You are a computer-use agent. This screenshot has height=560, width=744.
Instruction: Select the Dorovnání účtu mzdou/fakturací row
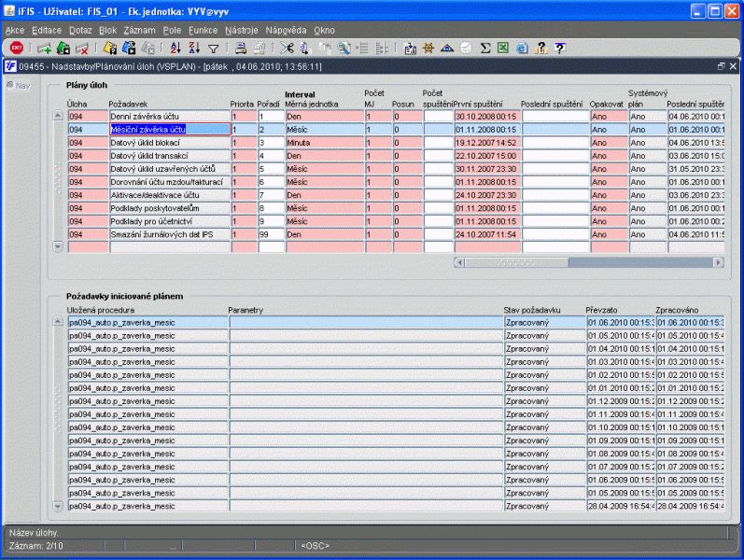tap(170, 182)
